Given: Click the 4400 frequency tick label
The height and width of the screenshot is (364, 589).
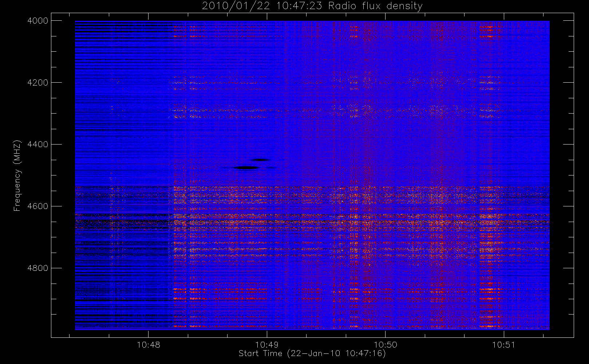Looking at the screenshot, I should pos(38,145).
